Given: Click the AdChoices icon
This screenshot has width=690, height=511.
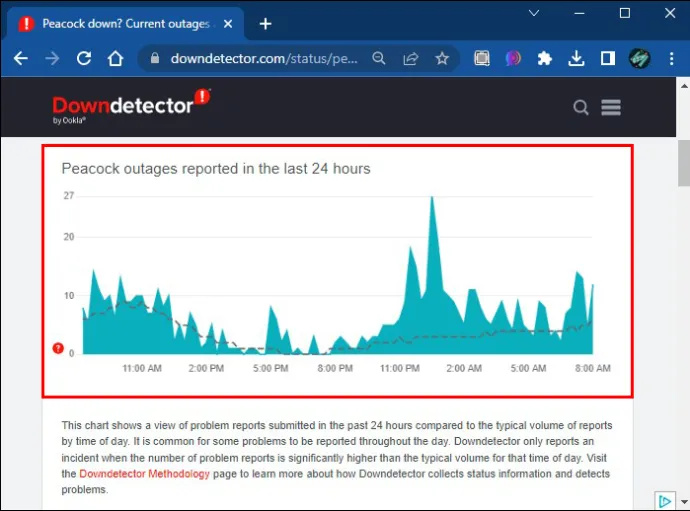Looking at the screenshot, I should (x=664, y=501).
